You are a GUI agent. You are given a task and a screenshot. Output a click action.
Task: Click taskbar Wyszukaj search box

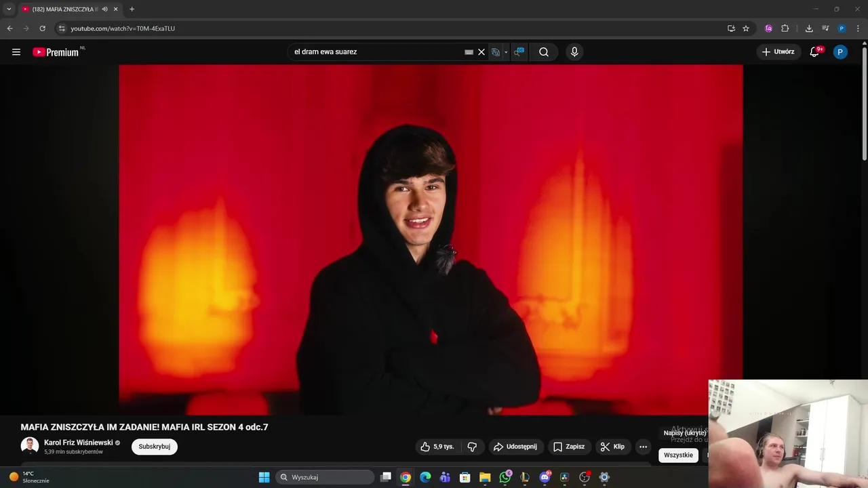[325, 477]
